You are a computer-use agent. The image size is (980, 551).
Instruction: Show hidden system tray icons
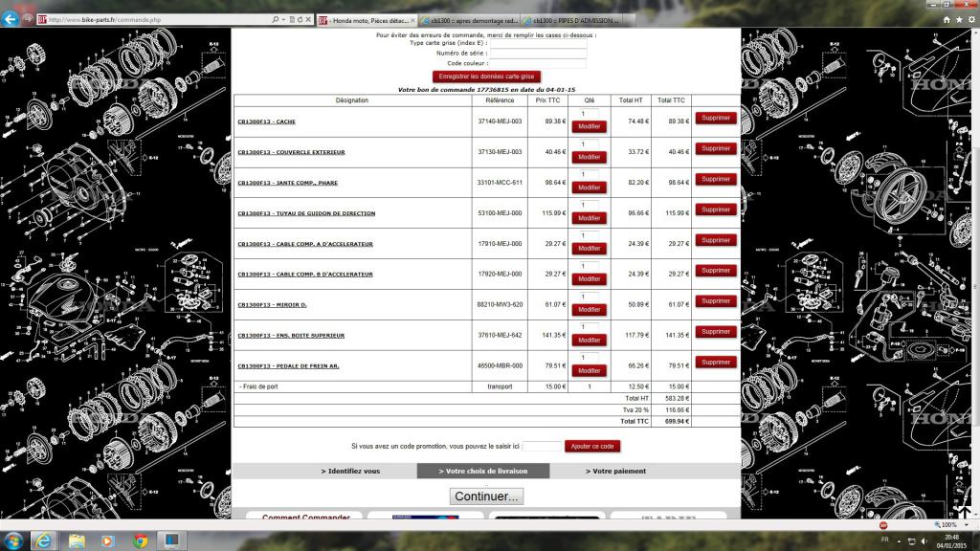tap(899, 541)
